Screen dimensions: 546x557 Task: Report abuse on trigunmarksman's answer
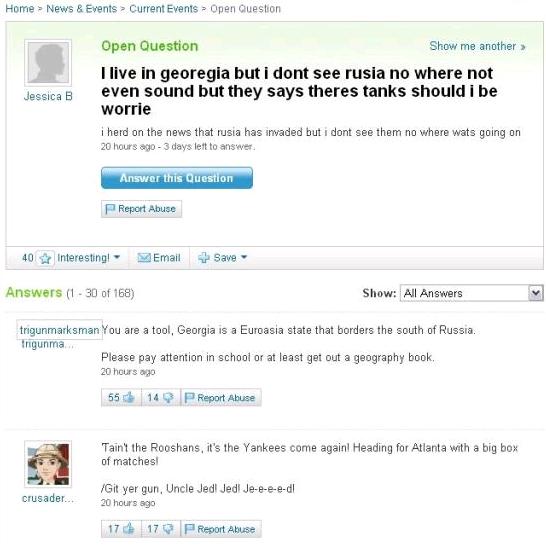(x=221, y=397)
